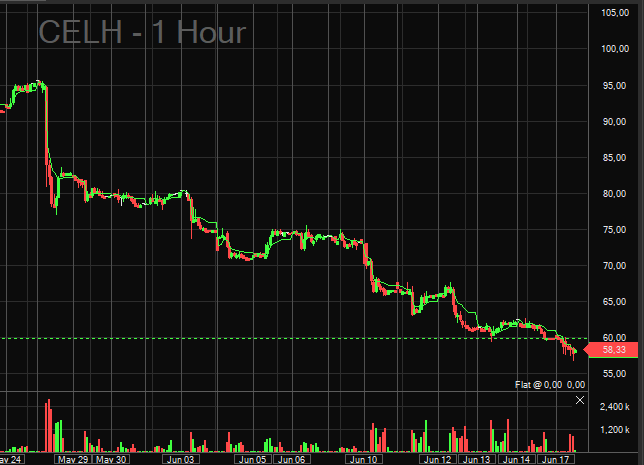This screenshot has width=644, height=465.
Task: Click the 85,00 price axis label
Action: pos(614,158)
